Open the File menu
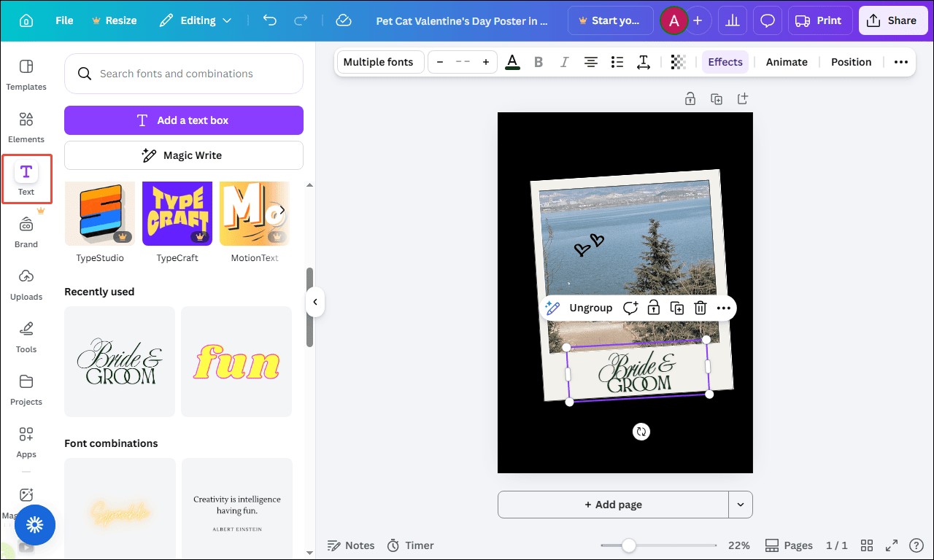This screenshot has width=934, height=560. tap(63, 20)
